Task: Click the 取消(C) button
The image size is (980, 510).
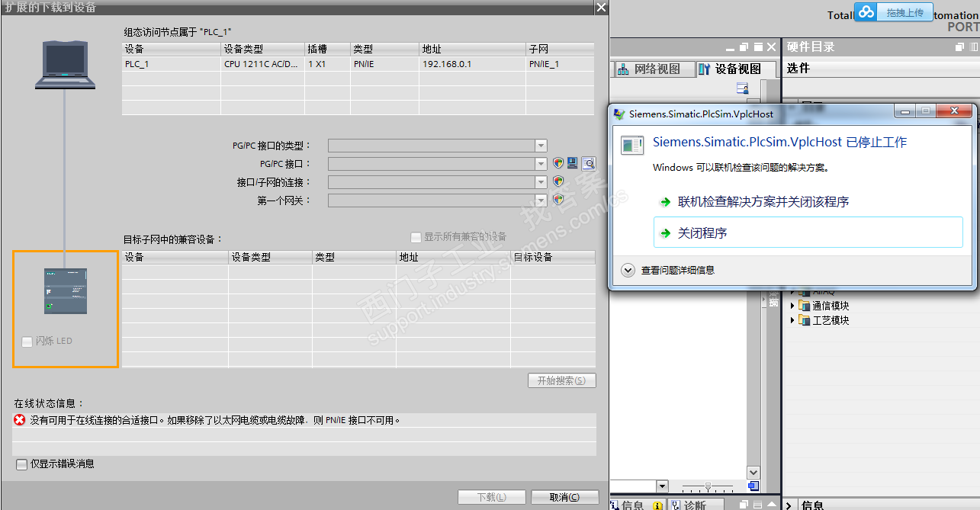Action: [564, 497]
